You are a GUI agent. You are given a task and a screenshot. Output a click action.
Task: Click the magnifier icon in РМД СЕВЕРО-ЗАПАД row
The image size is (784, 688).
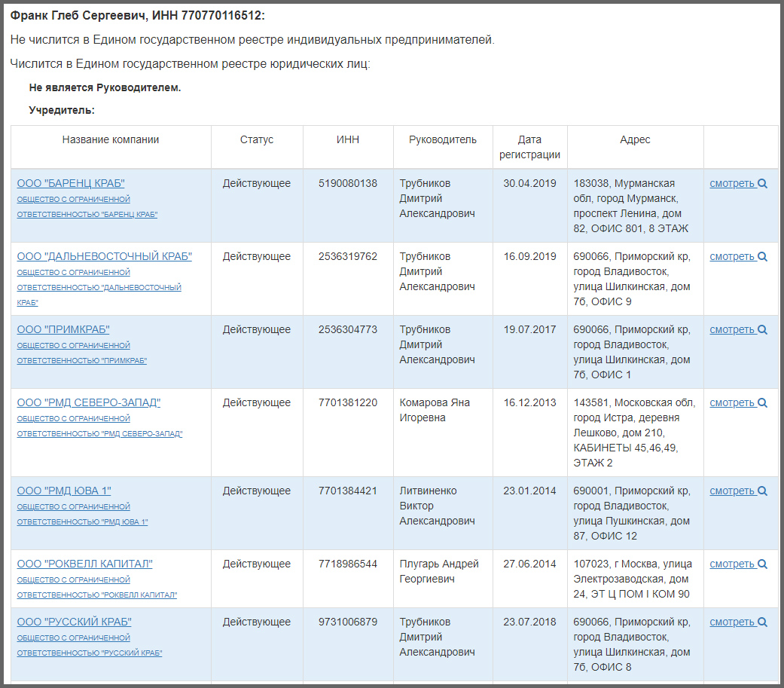(x=762, y=403)
